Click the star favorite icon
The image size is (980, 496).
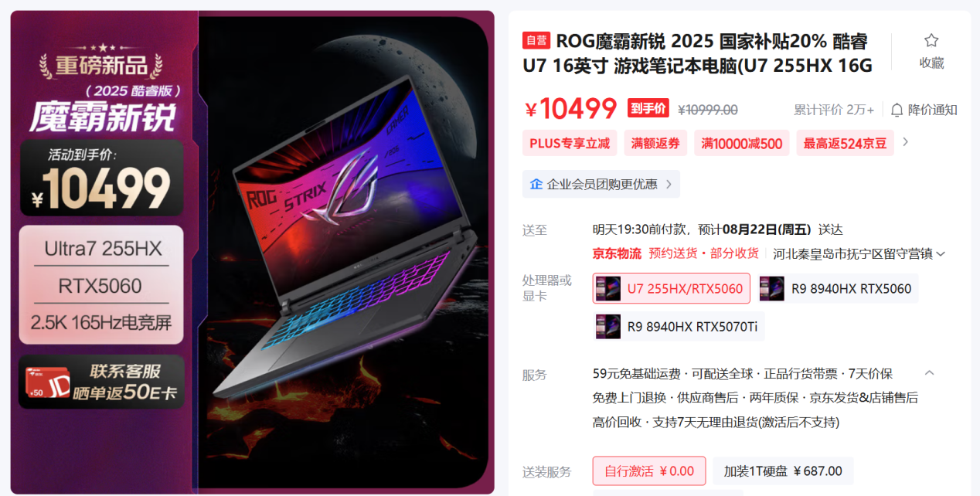tap(931, 40)
